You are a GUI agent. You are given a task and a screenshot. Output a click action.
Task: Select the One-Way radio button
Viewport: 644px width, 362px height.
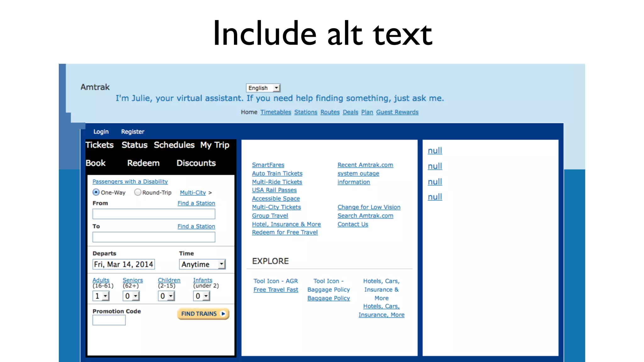click(x=96, y=192)
